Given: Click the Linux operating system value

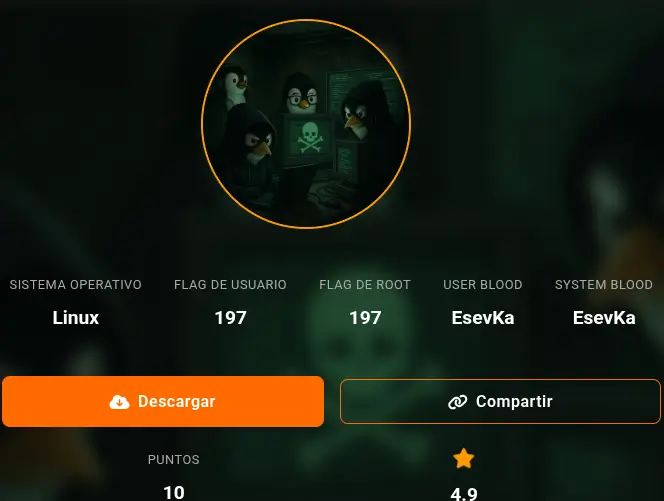Looking at the screenshot, I should point(75,318).
